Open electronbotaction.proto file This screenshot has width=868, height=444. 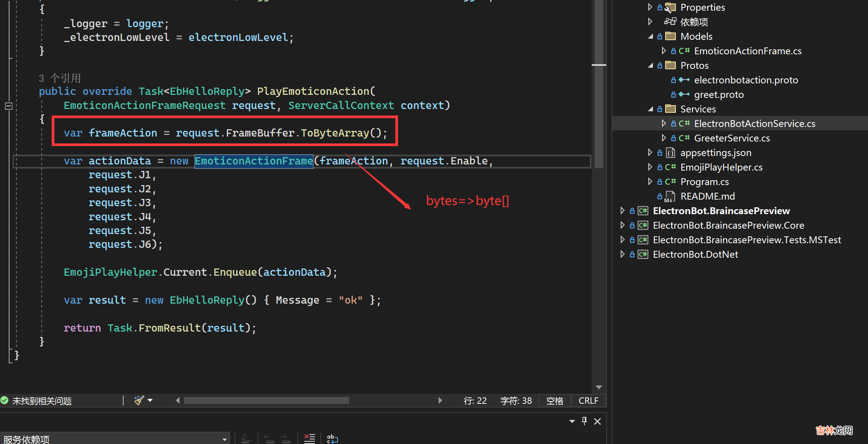point(746,80)
